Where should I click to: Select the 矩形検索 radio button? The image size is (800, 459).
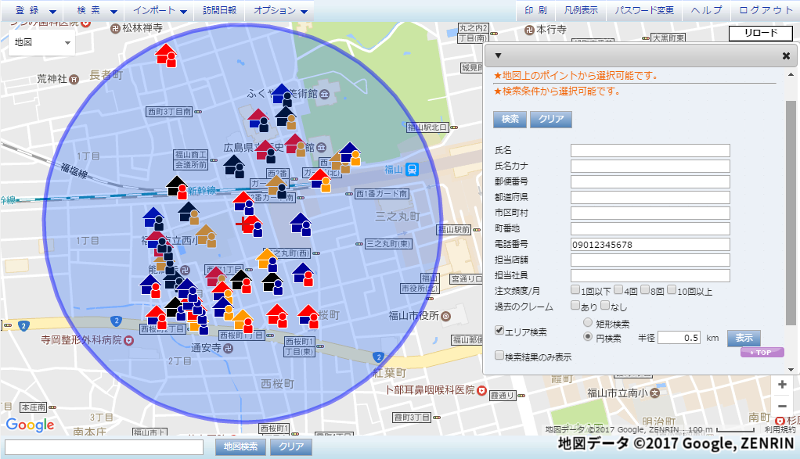pos(588,322)
